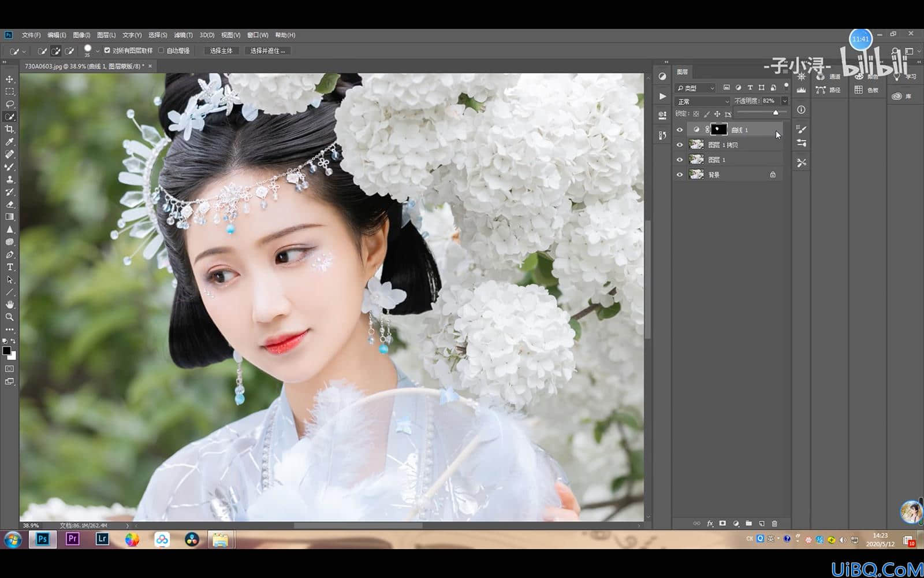Viewport: 924px width, 578px height.
Task: Select the Lasso tool
Action: coord(10,104)
